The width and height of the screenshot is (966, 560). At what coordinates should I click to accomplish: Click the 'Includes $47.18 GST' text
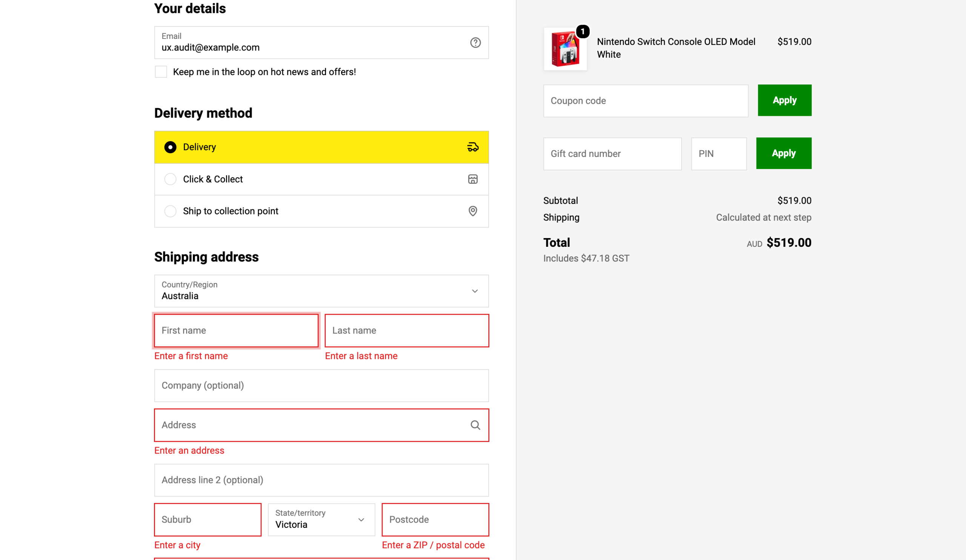(x=586, y=258)
